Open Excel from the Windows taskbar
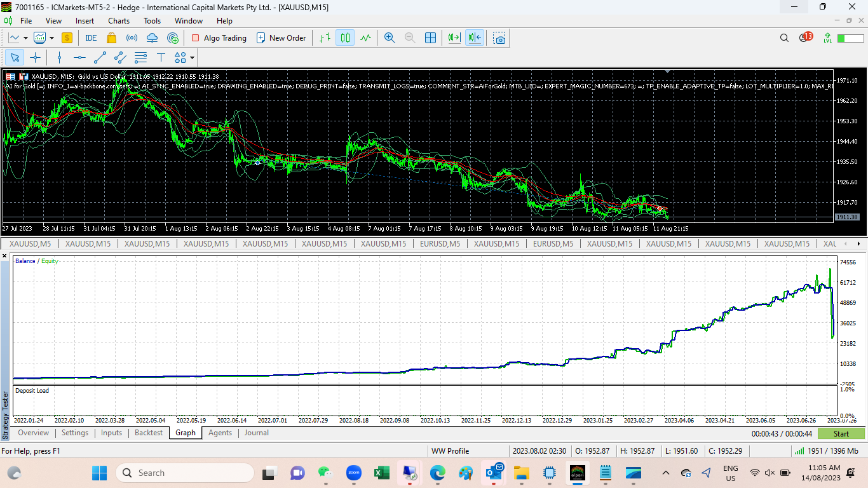868x488 pixels. (381, 473)
